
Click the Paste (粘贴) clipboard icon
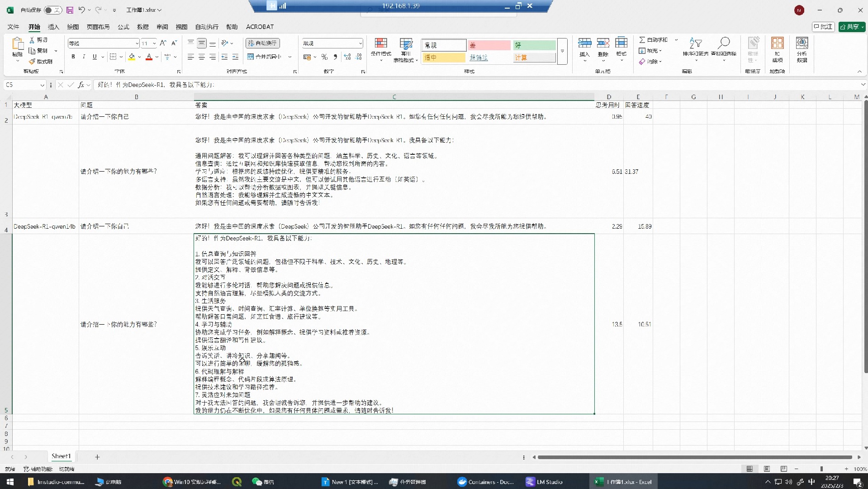click(x=18, y=44)
